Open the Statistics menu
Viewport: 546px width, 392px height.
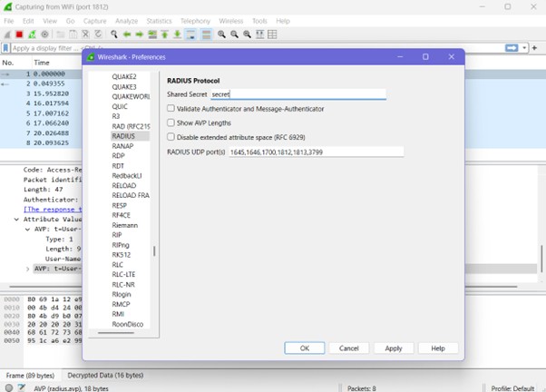pyautogui.click(x=159, y=21)
